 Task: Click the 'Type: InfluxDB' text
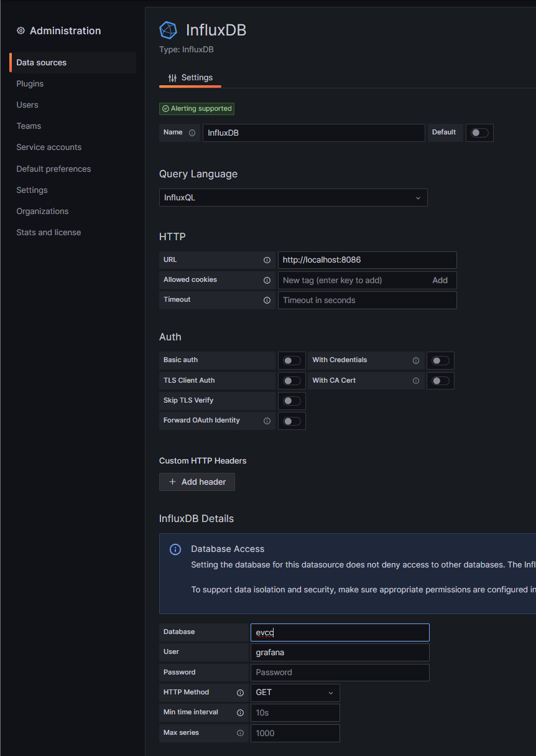coord(187,49)
